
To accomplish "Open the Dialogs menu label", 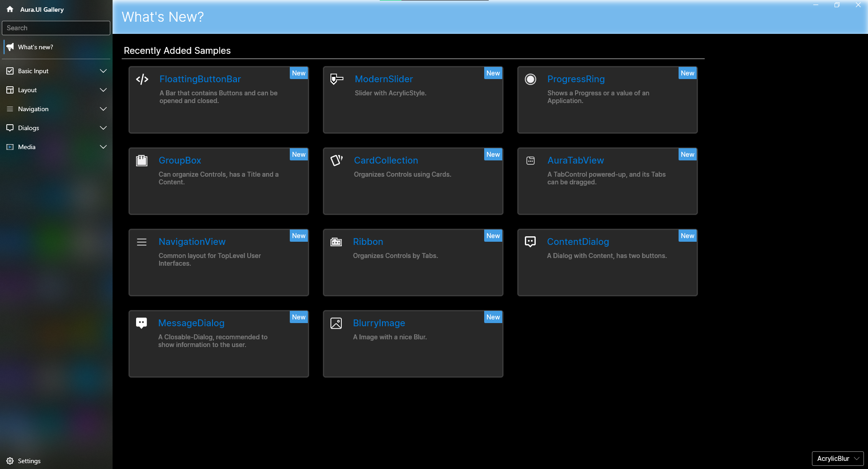I will 28,128.
